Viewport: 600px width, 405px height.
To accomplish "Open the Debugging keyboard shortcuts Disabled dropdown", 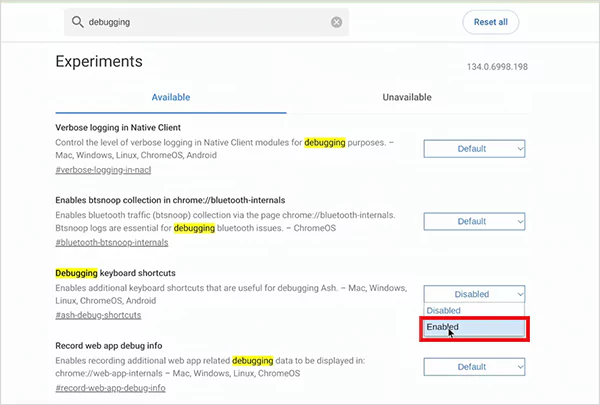I will tap(474, 294).
